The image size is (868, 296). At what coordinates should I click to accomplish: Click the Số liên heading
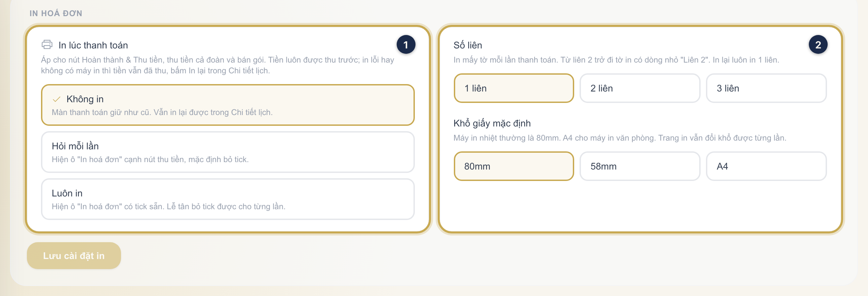(x=467, y=45)
